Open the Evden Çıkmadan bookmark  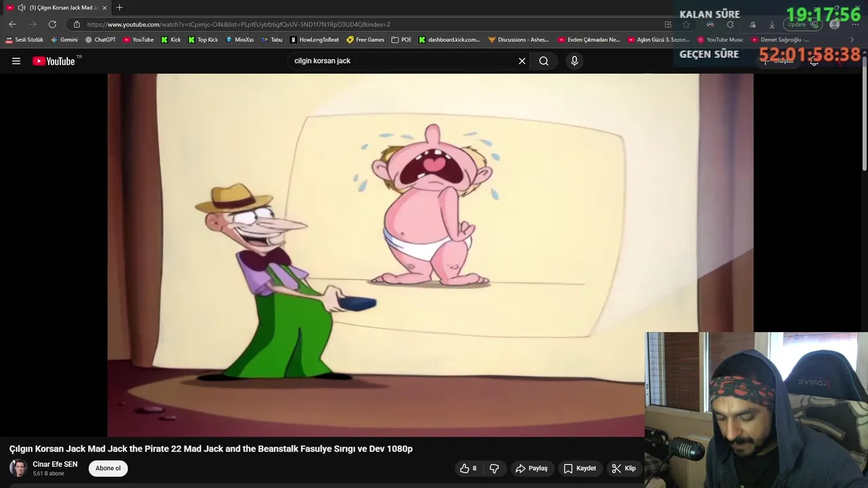point(589,40)
